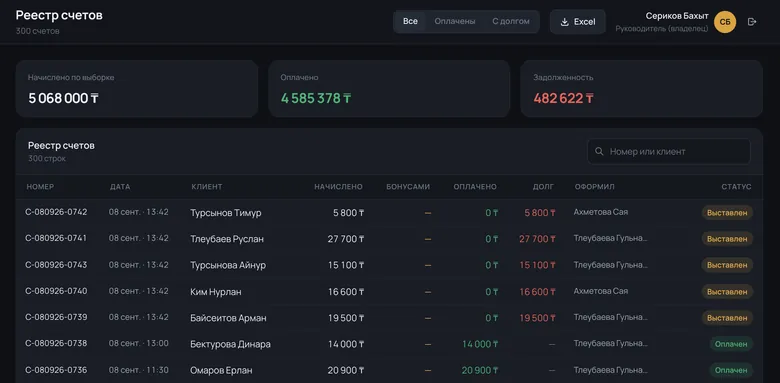
Task: Click Ахметова Сая in Турсынов Тимур row
Action: click(600, 212)
